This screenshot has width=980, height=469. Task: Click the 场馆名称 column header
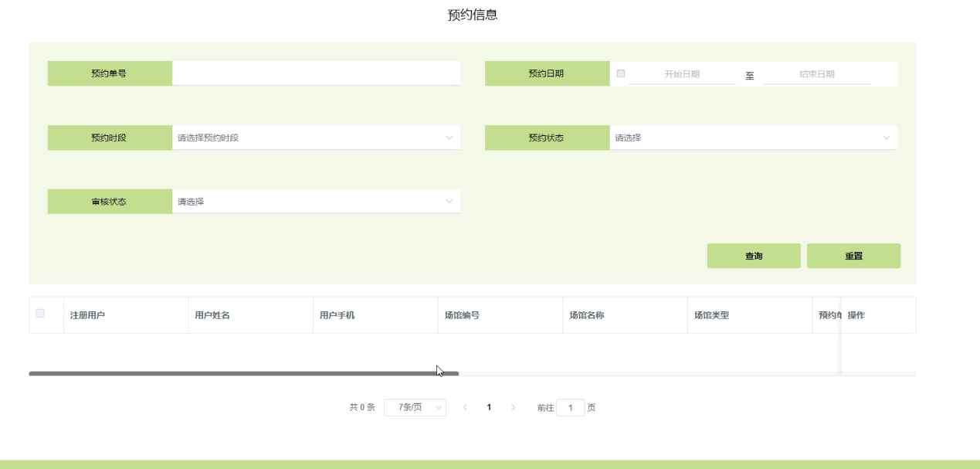[x=625, y=315]
